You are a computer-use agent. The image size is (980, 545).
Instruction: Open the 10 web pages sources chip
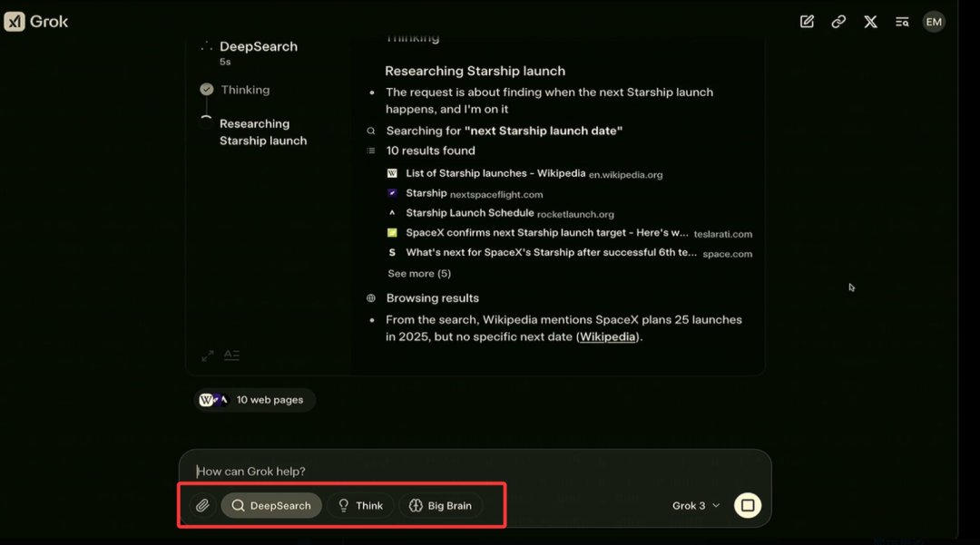254,400
